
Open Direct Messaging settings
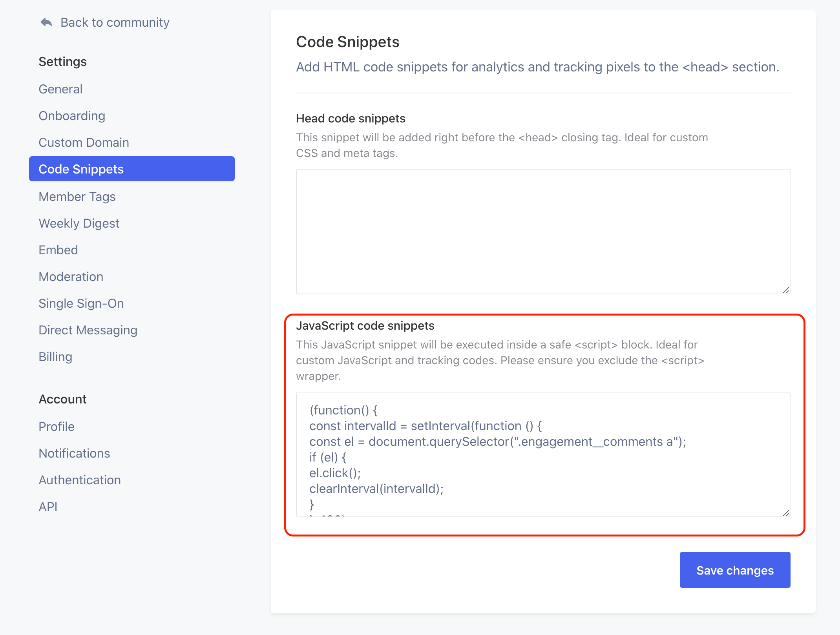pyautogui.click(x=88, y=330)
